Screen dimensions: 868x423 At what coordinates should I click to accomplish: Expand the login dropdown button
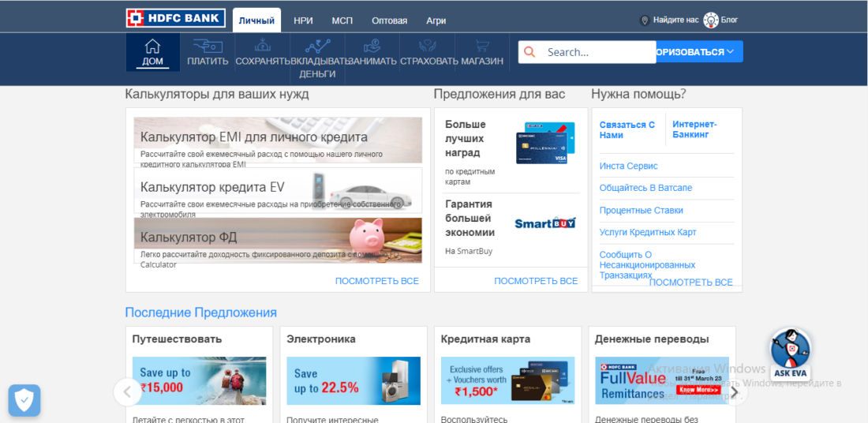pos(700,51)
